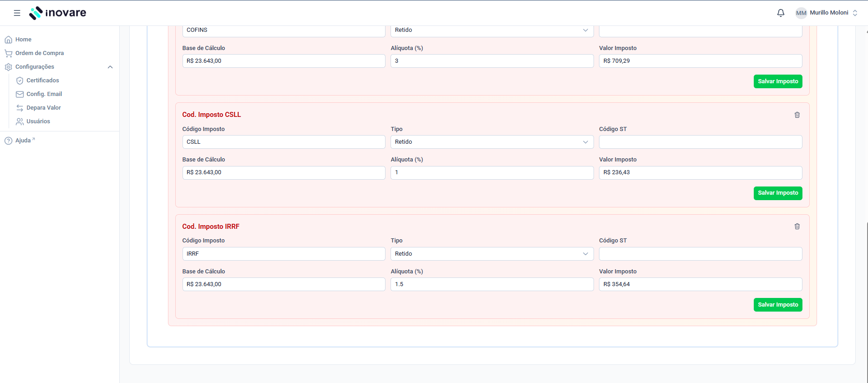Focus IRRF Alíquota field showing 1.5

click(492, 284)
